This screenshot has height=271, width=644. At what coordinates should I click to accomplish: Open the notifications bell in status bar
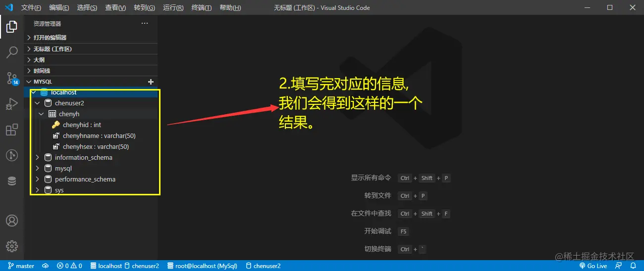point(634,266)
